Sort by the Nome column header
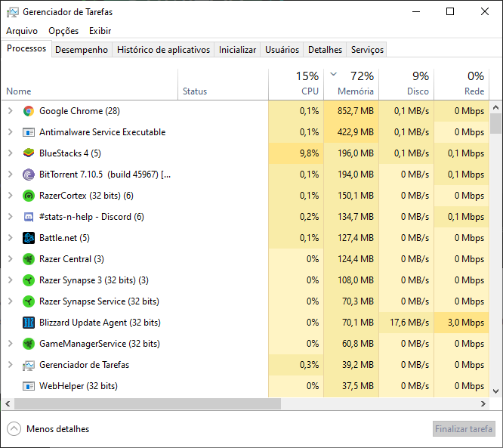Viewport: 503px width, 448px height. pos(90,84)
